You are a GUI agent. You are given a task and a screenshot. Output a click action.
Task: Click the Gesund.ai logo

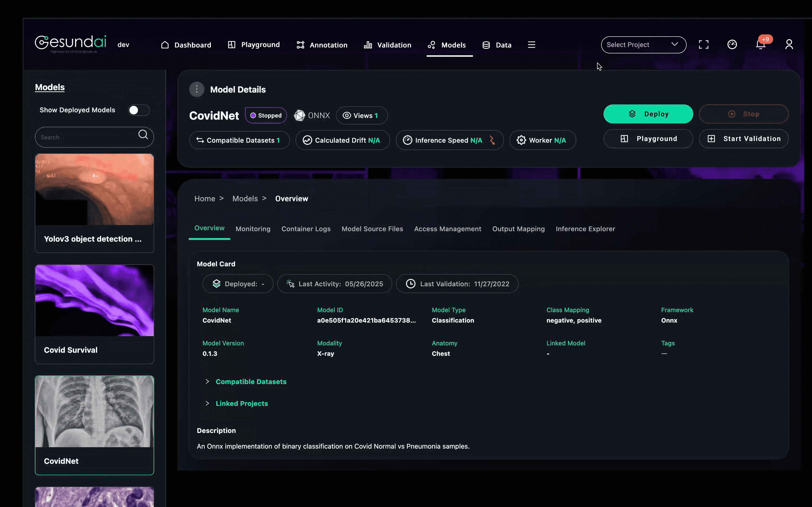pos(71,44)
